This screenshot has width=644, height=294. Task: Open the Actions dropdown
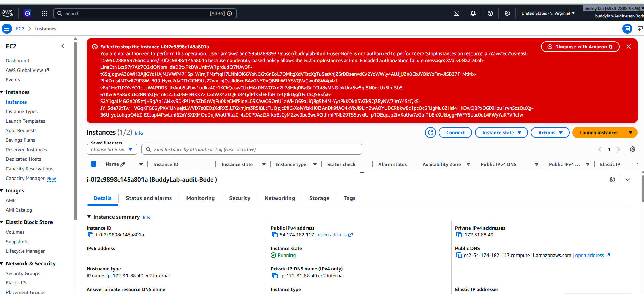(x=550, y=133)
